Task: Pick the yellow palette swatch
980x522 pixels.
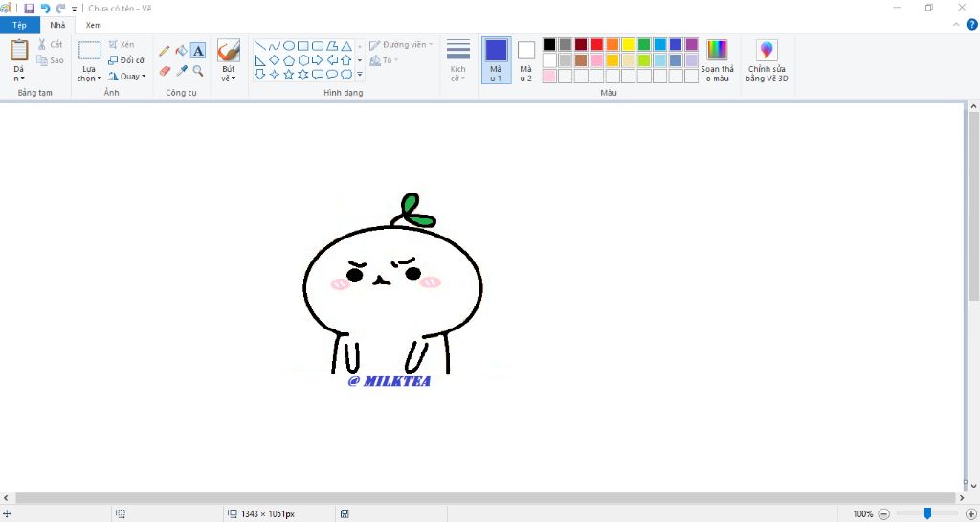Action: click(628, 44)
